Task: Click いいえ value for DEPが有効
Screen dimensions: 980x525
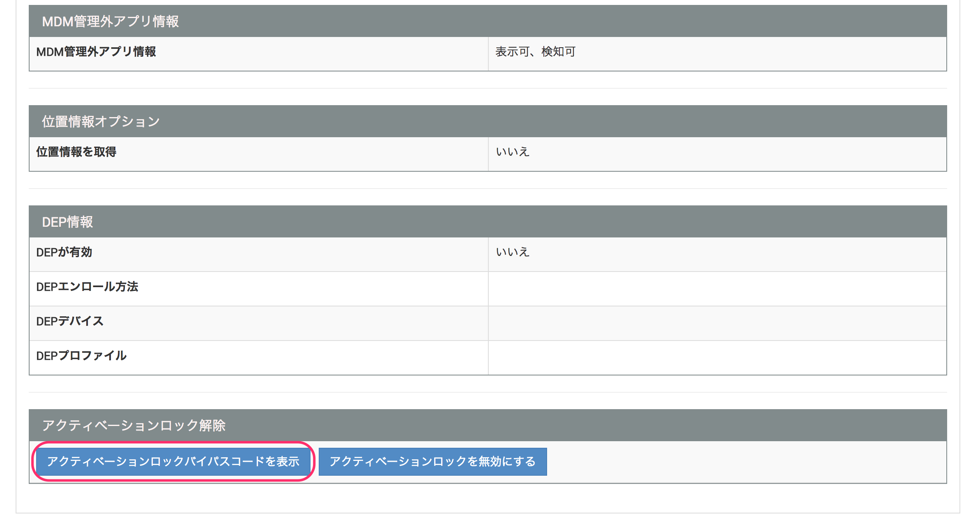Action: click(512, 252)
